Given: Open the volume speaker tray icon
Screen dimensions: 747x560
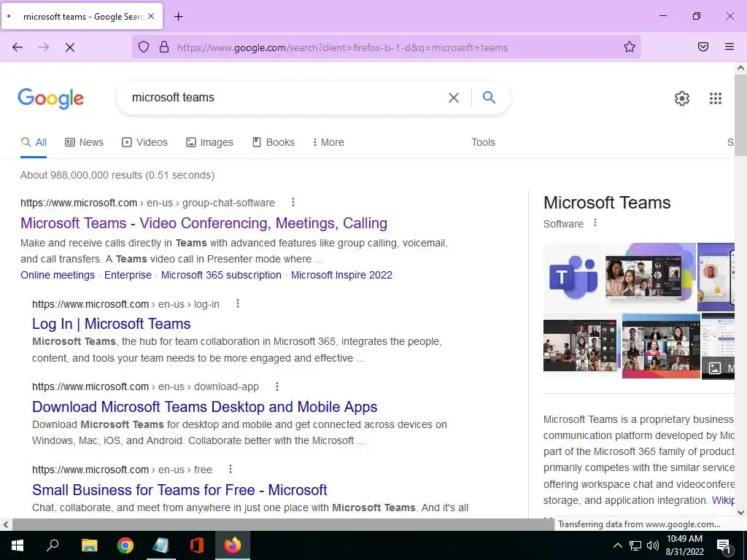Looking at the screenshot, I should click(x=653, y=545).
